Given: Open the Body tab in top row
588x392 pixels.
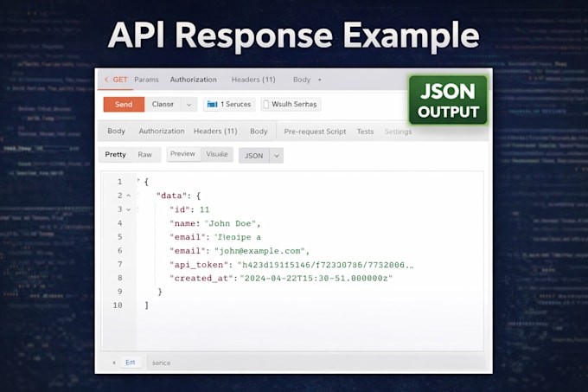Looking at the screenshot, I should tap(302, 80).
